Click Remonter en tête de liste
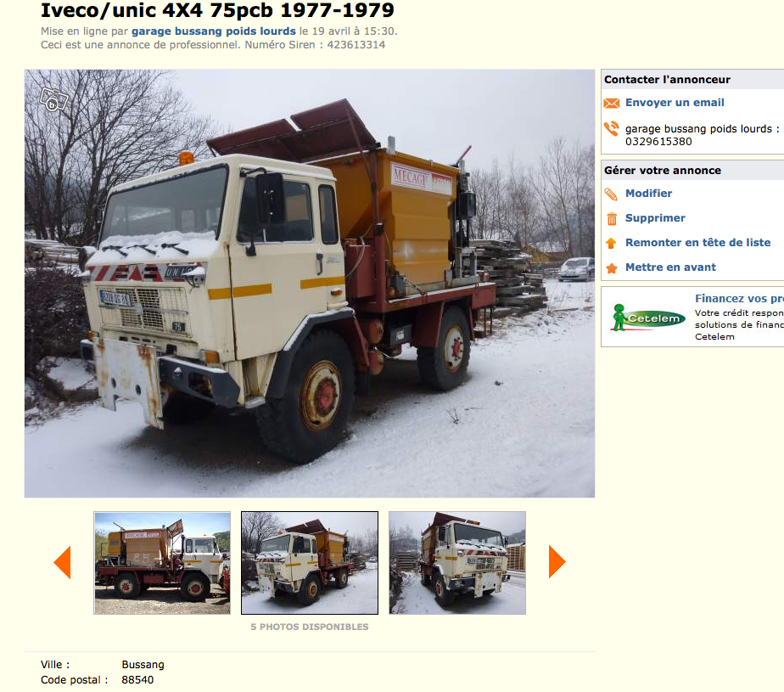The image size is (784, 692). tap(698, 243)
